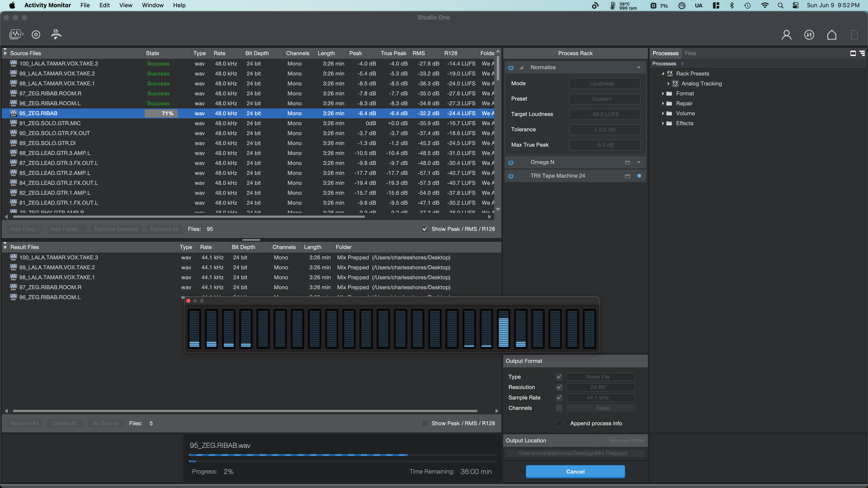Image resolution: width=868 pixels, height=488 pixels.
Task: Toggle the Sample Rate checkbox
Action: [559, 398]
